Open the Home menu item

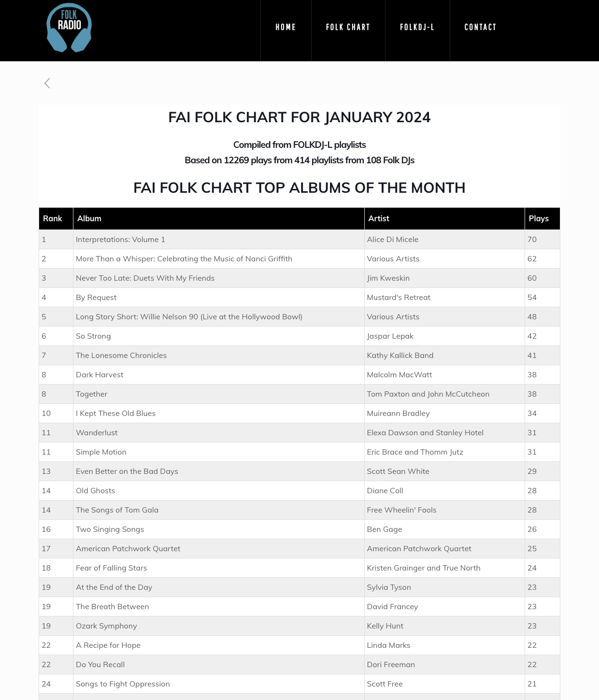pyautogui.click(x=285, y=28)
